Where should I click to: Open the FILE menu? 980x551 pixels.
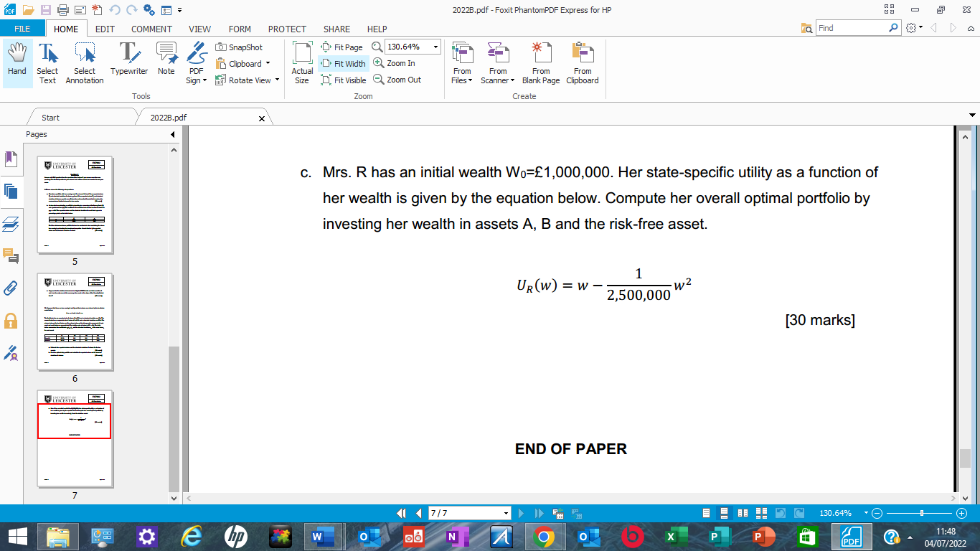[22, 29]
